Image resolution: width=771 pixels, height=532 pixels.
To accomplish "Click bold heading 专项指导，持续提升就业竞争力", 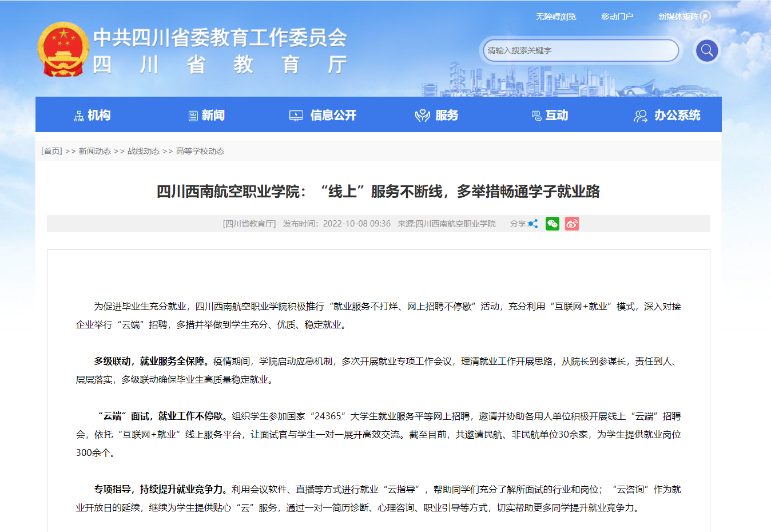I will (161, 489).
